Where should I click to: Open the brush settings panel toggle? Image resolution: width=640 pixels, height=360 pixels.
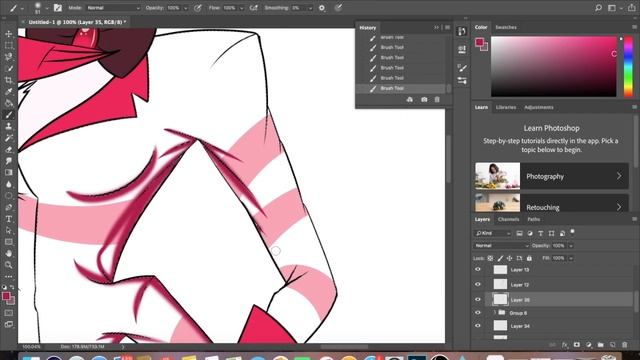58,8
